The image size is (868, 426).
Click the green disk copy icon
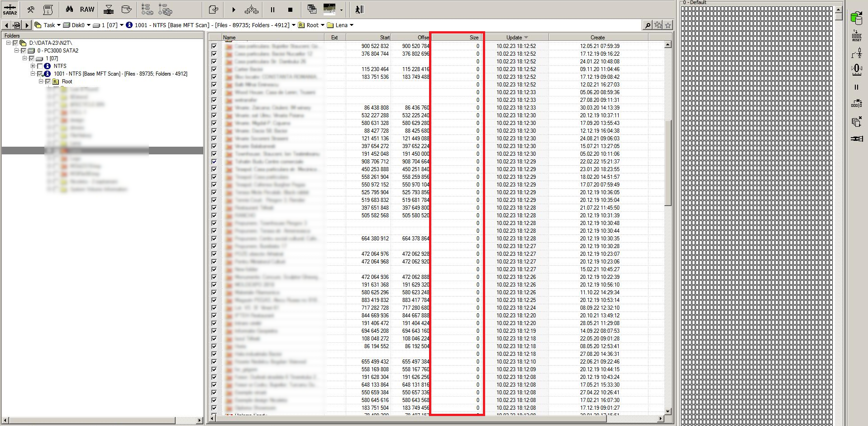856,18
